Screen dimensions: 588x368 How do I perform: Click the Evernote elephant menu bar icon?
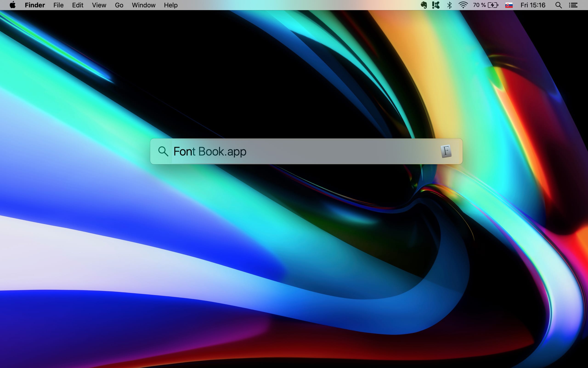pyautogui.click(x=424, y=5)
